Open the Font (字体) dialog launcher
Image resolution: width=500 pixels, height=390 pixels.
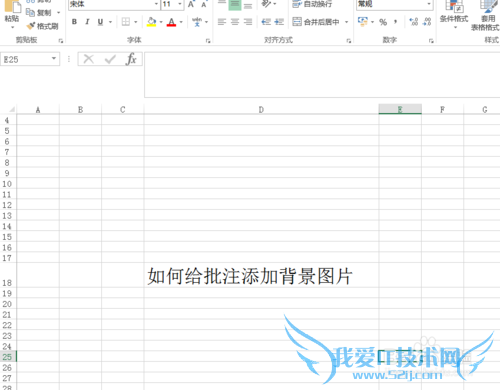tap(208, 41)
